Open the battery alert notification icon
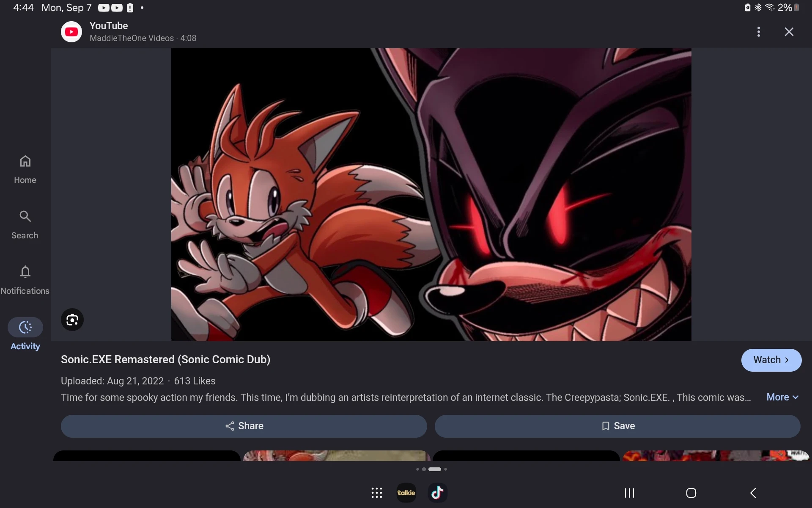This screenshot has width=812, height=508. pos(130,8)
